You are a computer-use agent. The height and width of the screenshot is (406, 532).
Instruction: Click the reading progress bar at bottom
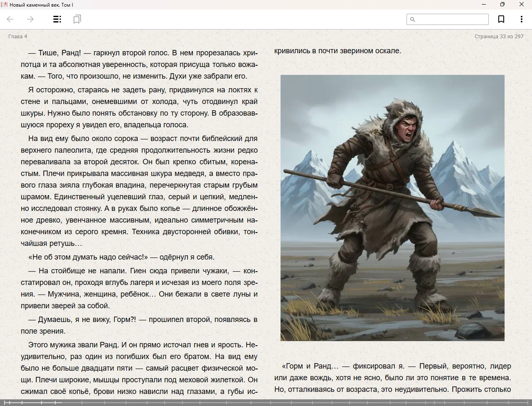pyautogui.click(x=266, y=402)
